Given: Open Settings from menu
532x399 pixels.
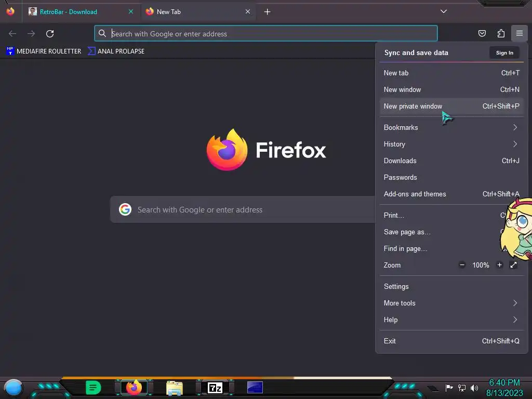Looking at the screenshot, I should [x=451, y=287].
